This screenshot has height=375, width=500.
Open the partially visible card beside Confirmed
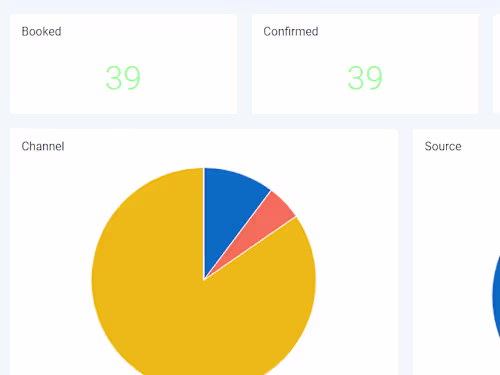point(496,64)
